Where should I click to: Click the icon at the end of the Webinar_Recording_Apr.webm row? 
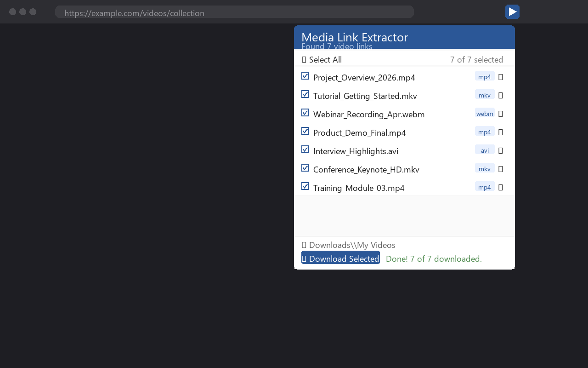(x=501, y=114)
